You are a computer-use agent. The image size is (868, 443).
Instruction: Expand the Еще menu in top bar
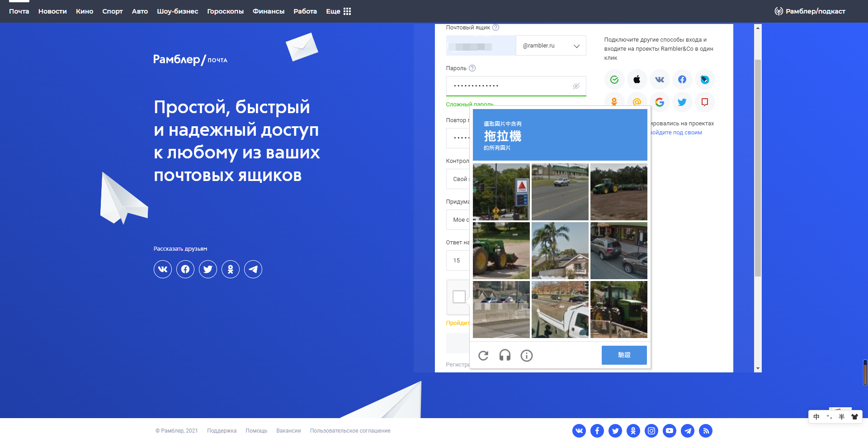coord(338,11)
